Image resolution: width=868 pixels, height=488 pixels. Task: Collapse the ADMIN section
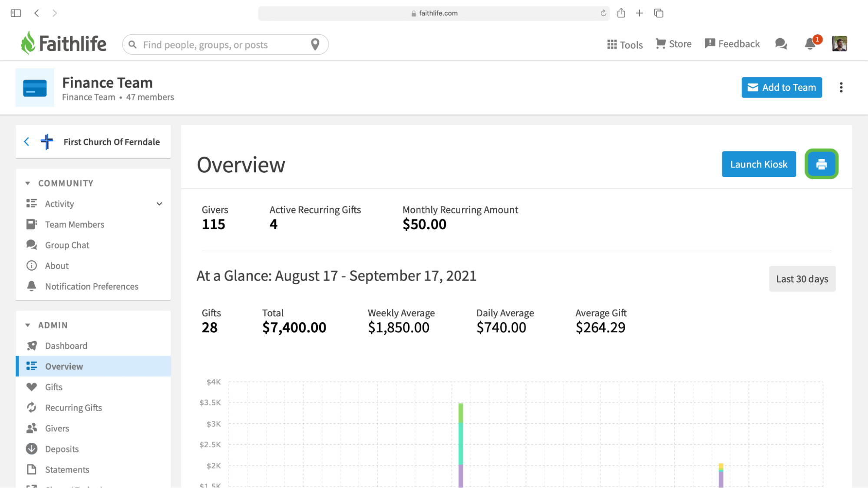28,325
